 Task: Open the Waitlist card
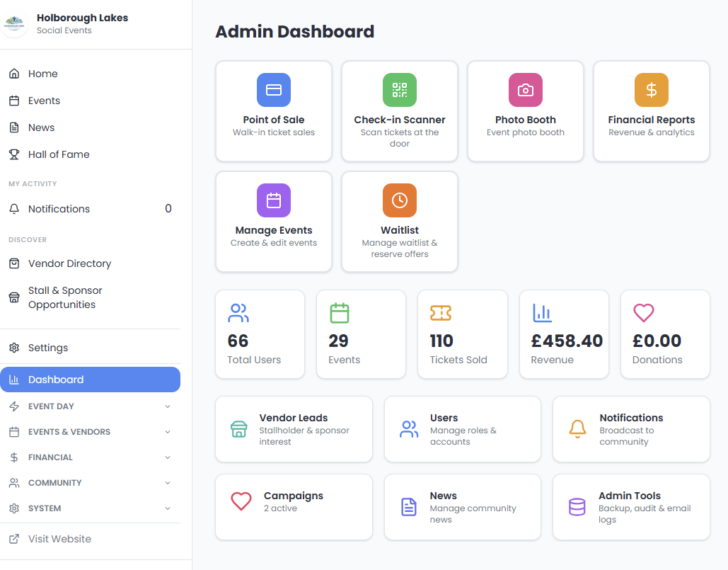pos(400,222)
